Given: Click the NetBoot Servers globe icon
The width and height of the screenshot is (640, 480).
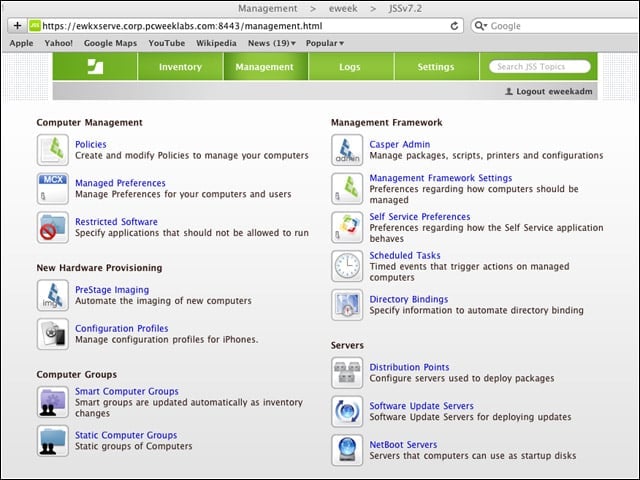Looking at the screenshot, I should [x=347, y=450].
